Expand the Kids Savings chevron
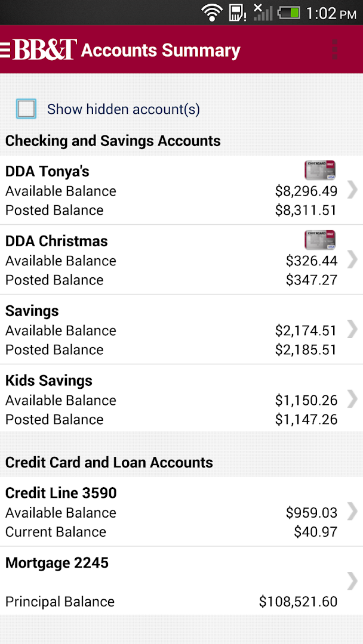 [352, 399]
